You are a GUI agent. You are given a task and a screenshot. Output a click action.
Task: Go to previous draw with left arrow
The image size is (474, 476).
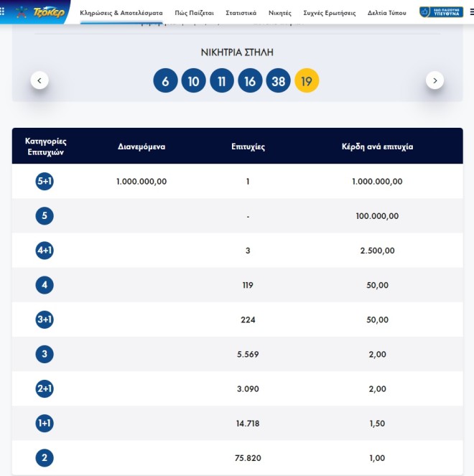(x=39, y=80)
